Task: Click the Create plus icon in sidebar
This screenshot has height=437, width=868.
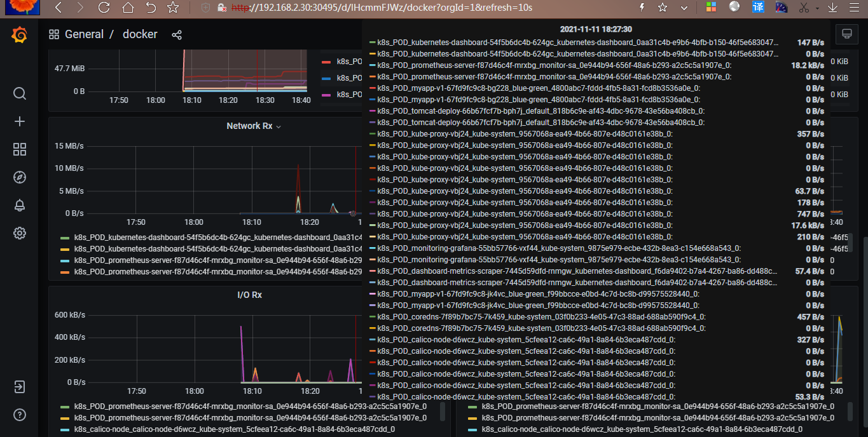Action: coord(20,121)
